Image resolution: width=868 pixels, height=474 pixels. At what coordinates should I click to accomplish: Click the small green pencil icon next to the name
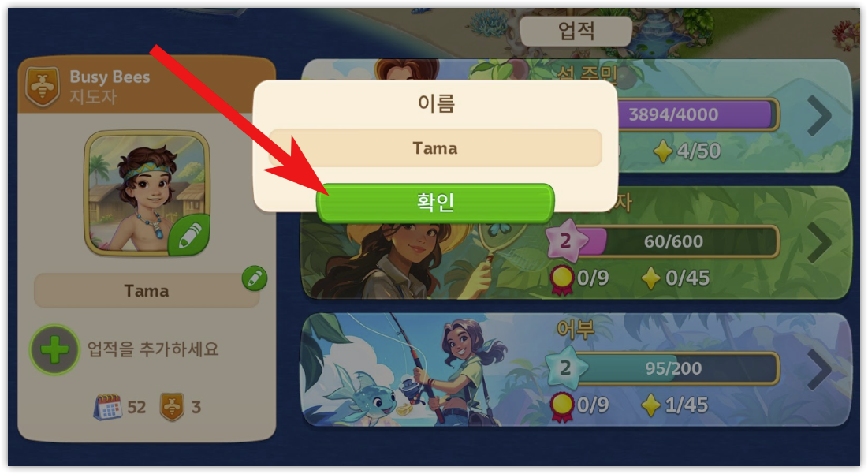255,278
